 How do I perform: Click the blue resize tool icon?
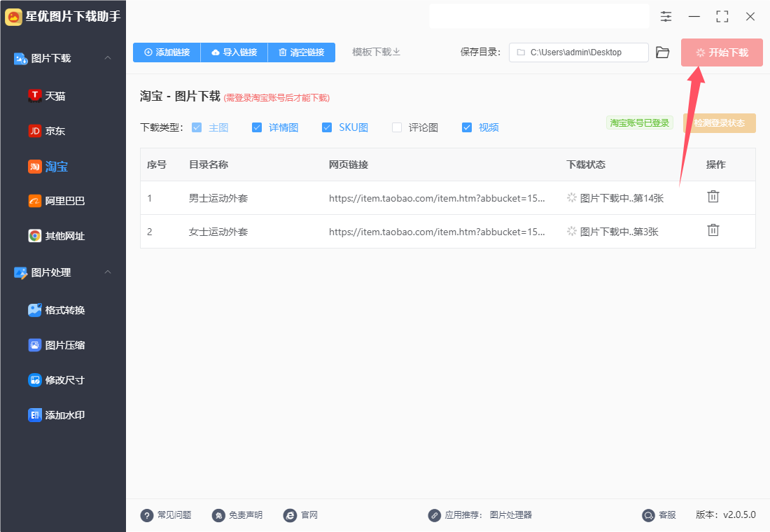click(34, 379)
